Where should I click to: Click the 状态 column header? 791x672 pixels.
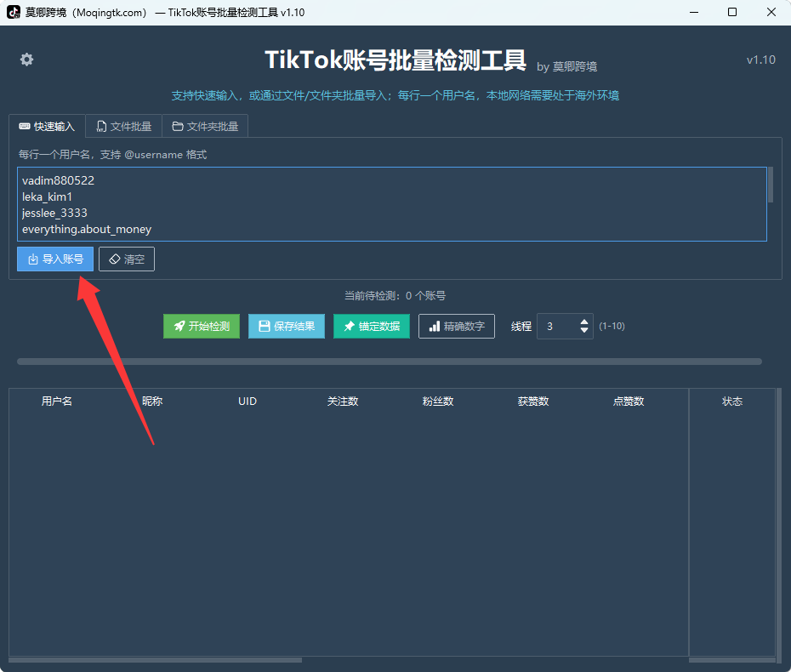point(732,401)
